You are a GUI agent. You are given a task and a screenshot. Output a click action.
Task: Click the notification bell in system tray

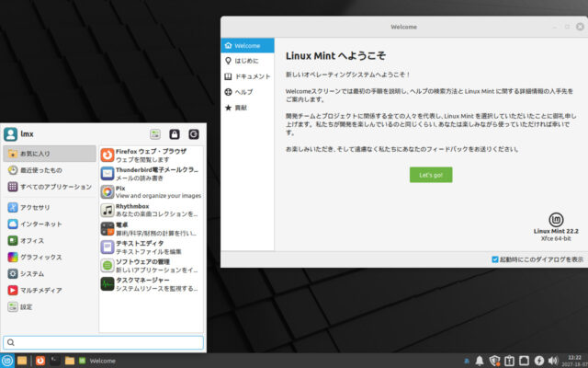479,360
